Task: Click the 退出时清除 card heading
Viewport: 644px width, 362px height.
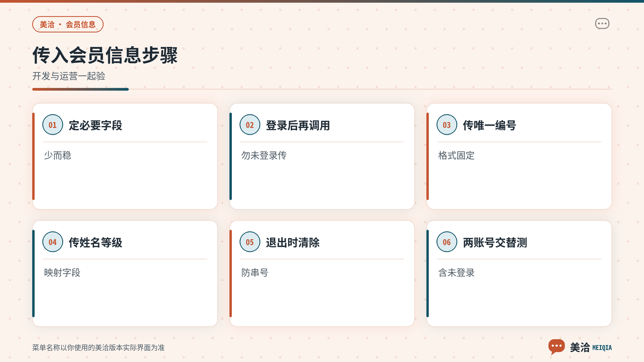Action: [x=292, y=242]
